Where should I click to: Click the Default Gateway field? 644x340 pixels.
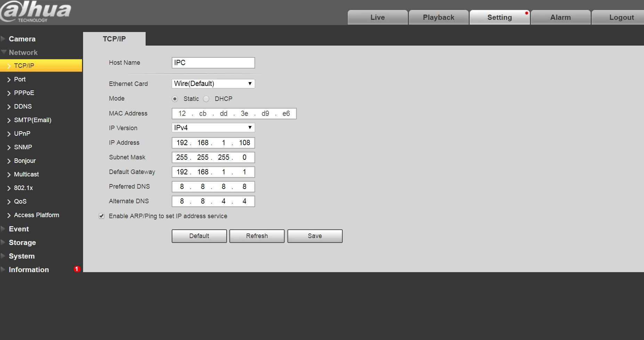[213, 172]
